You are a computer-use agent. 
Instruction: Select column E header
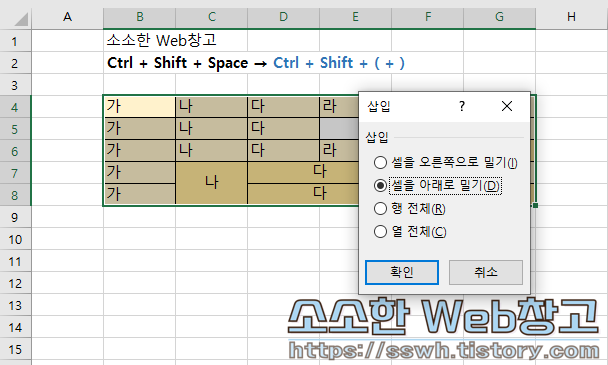coord(356,17)
